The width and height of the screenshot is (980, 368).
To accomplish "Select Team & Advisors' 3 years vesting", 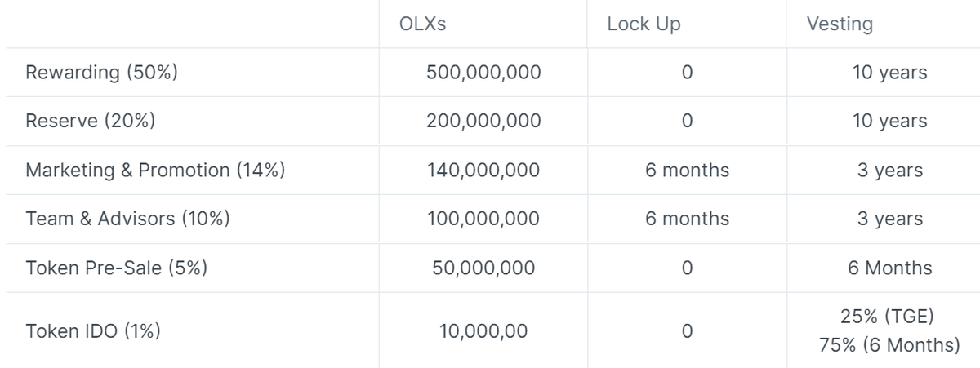I will [x=889, y=219].
